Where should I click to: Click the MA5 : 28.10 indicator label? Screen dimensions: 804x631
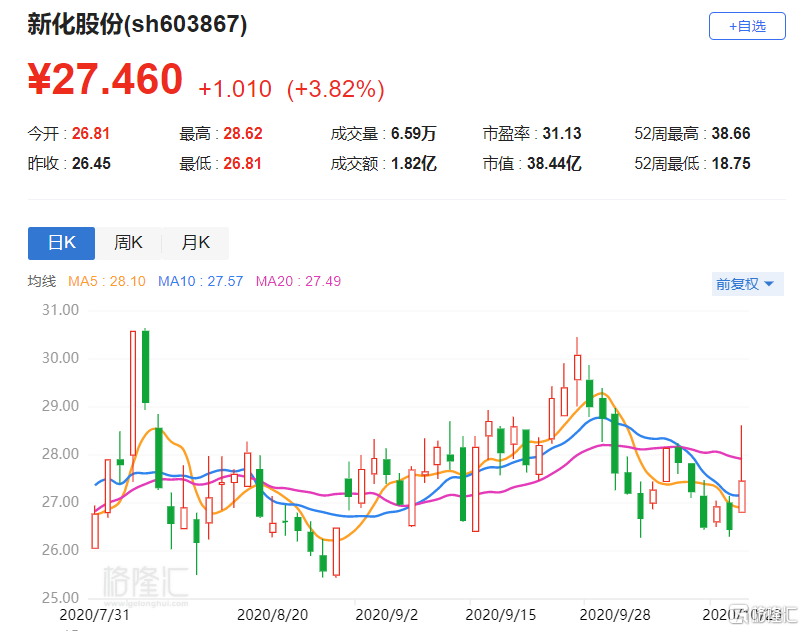coord(107,281)
